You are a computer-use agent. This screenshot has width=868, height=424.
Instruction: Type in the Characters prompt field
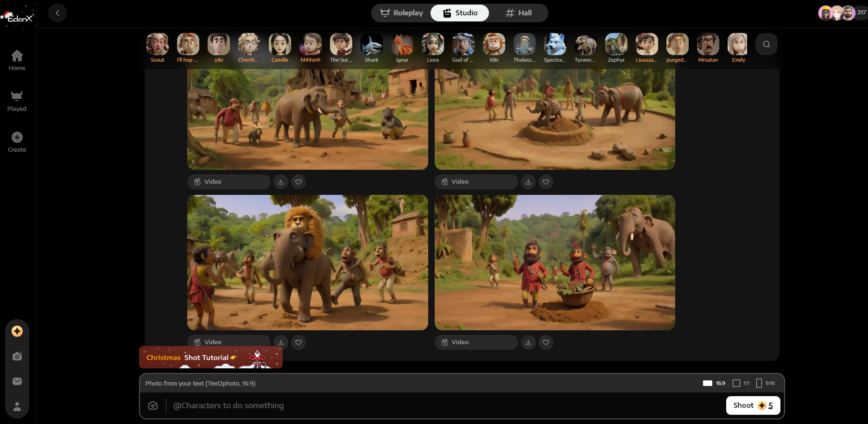[417, 405]
